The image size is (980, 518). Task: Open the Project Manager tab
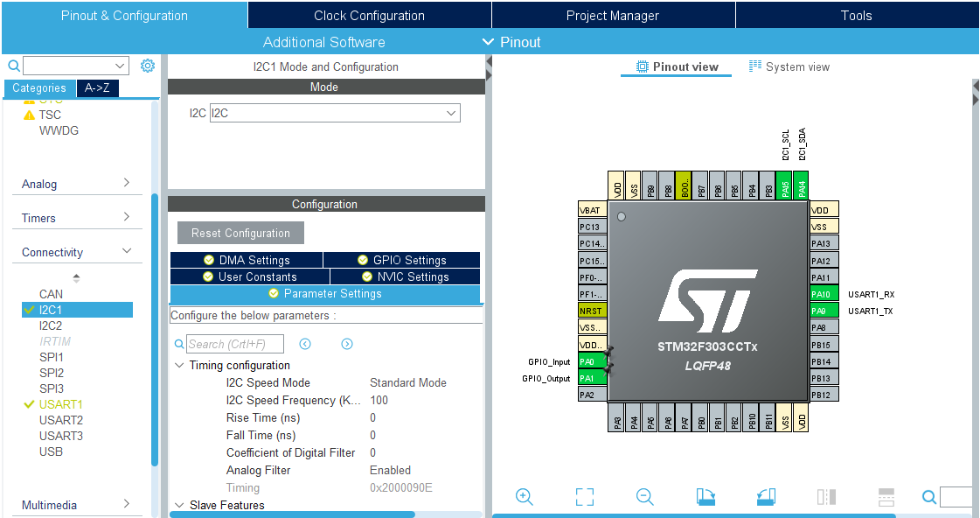(612, 16)
